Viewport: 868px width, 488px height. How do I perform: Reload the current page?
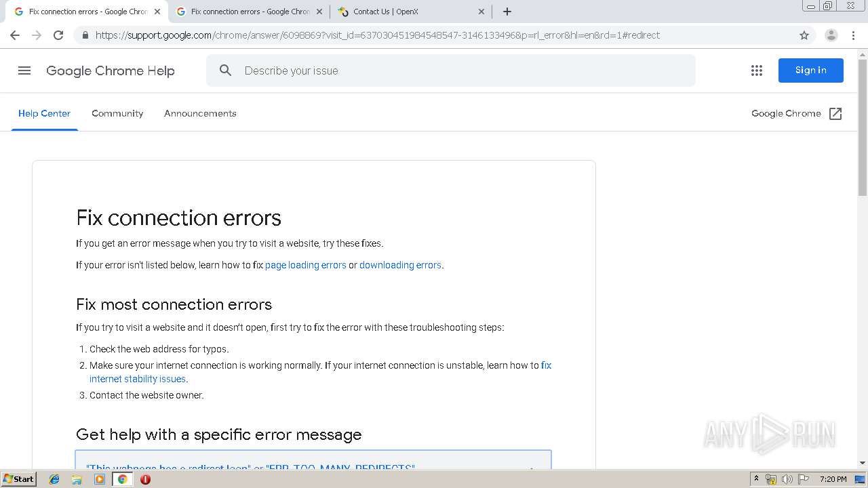[x=58, y=35]
